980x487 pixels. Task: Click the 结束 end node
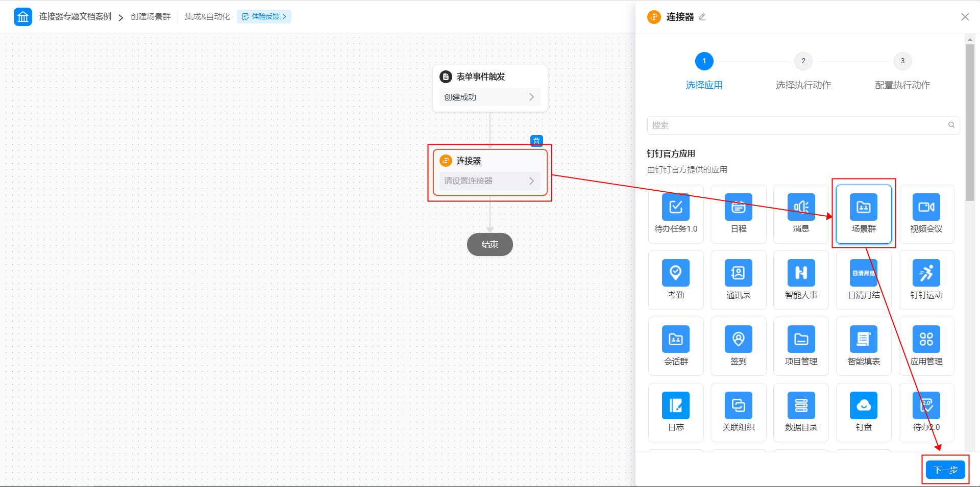tap(490, 244)
